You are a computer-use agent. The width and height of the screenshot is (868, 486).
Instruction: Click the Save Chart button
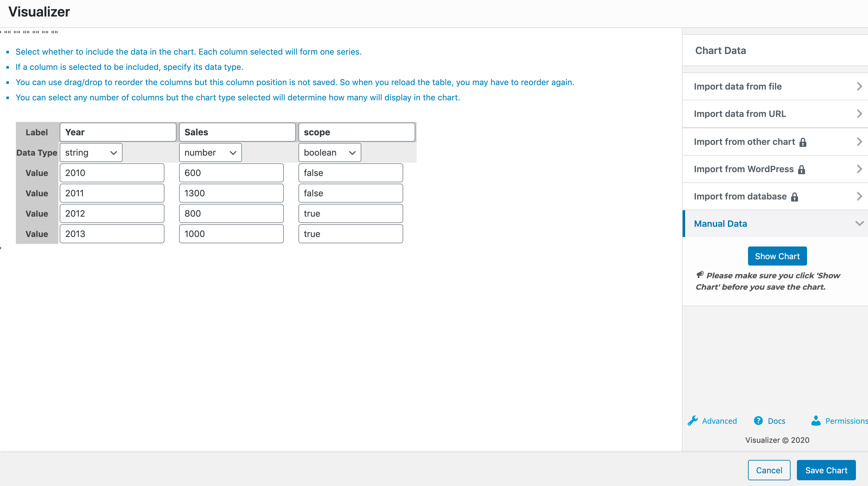click(x=826, y=470)
